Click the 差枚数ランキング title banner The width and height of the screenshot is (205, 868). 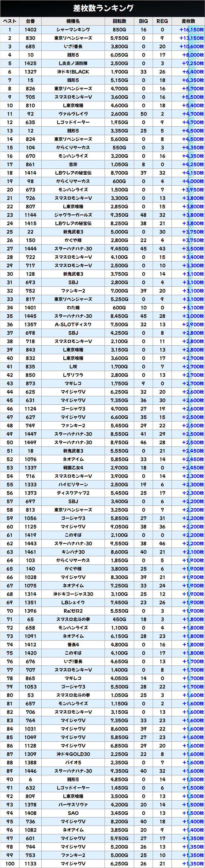pyautogui.click(x=102, y=8)
